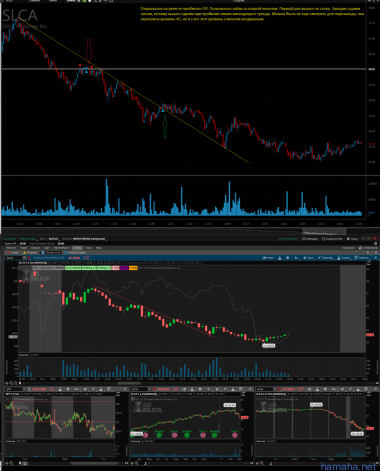Click the overview scrollbar under the top SLCA chart
380x471 pixels.
(x=324, y=231)
